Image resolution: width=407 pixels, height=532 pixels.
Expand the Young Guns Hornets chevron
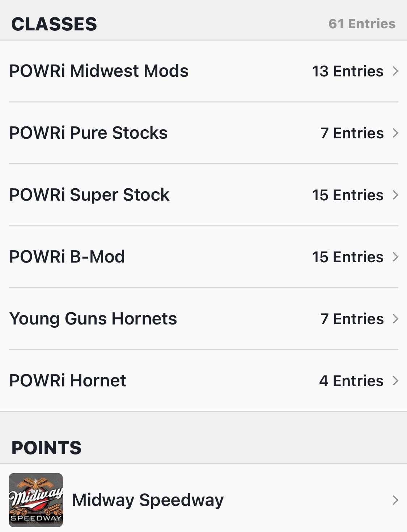395,319
